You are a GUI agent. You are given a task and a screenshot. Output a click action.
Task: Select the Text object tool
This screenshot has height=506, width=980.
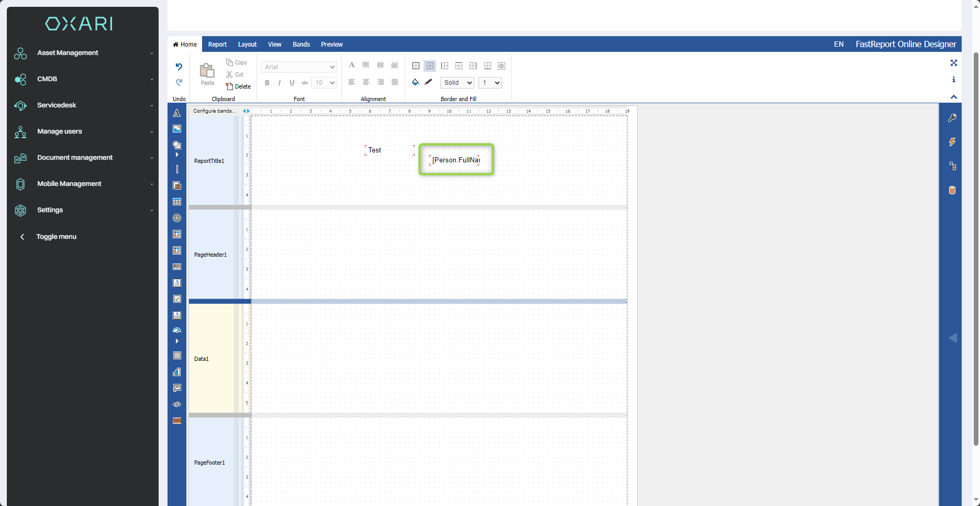(x=177, y=113)
